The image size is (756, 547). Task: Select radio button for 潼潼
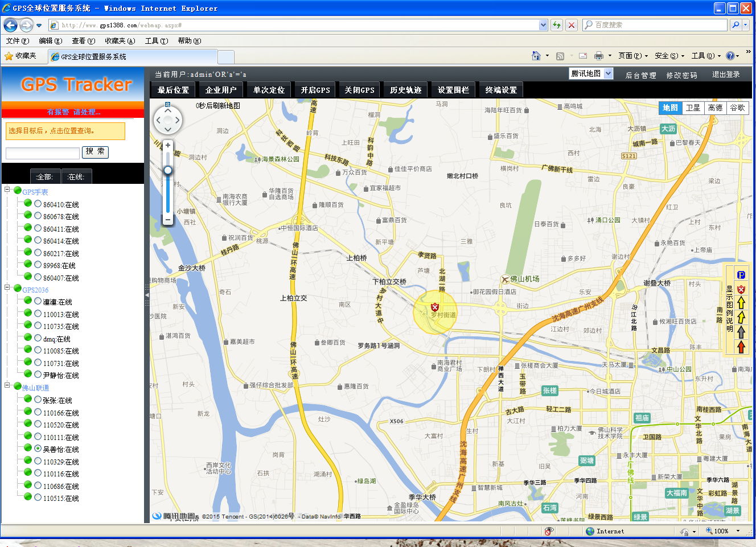38,301
